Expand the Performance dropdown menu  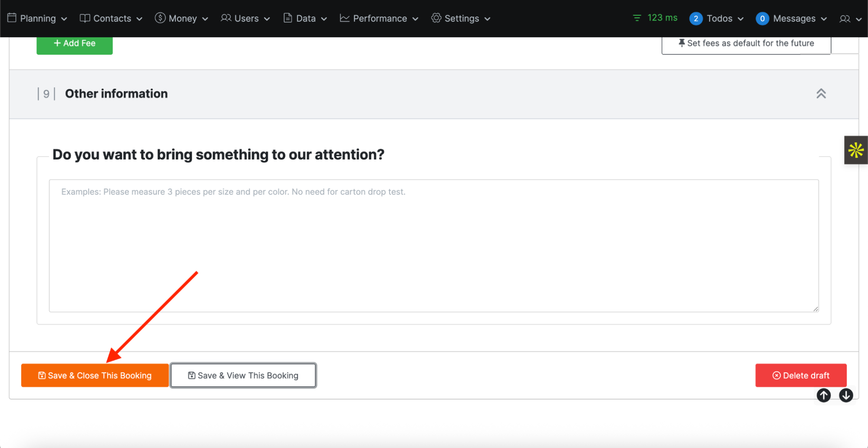(379, 19)
